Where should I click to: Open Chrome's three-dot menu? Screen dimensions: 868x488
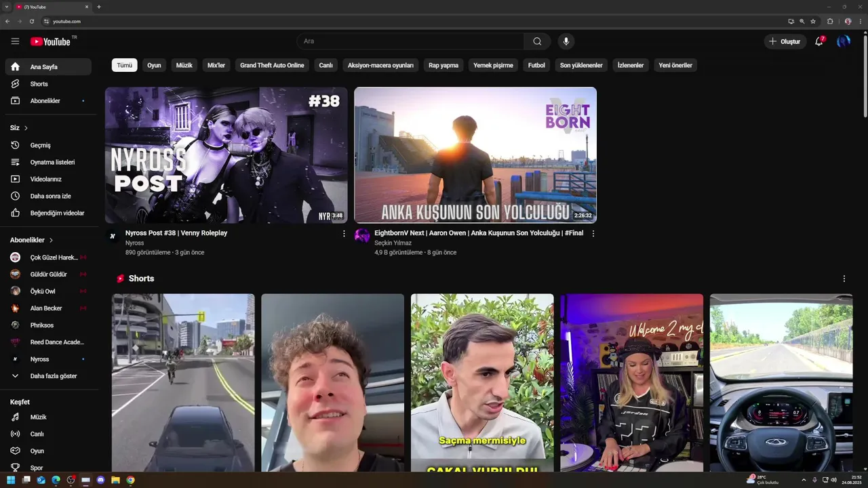(x=859, y=21)
